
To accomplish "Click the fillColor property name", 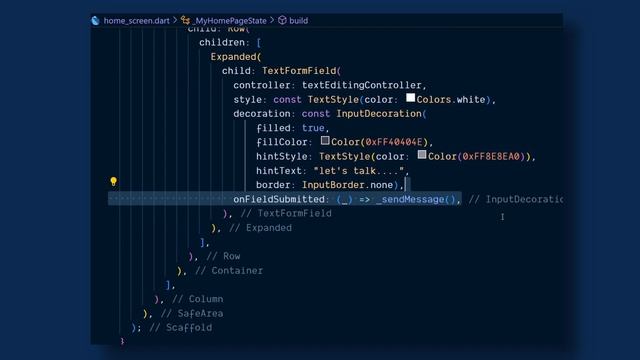I will click(282, 142).
